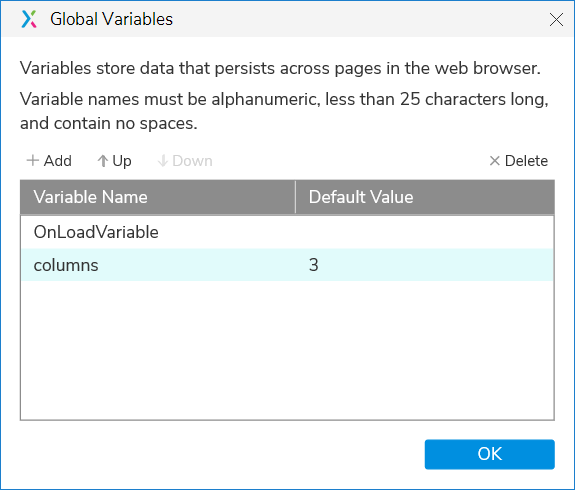Viewport: 575px width, 490px height.
Task: Click the X icon beside Delete
Action: 494,161
